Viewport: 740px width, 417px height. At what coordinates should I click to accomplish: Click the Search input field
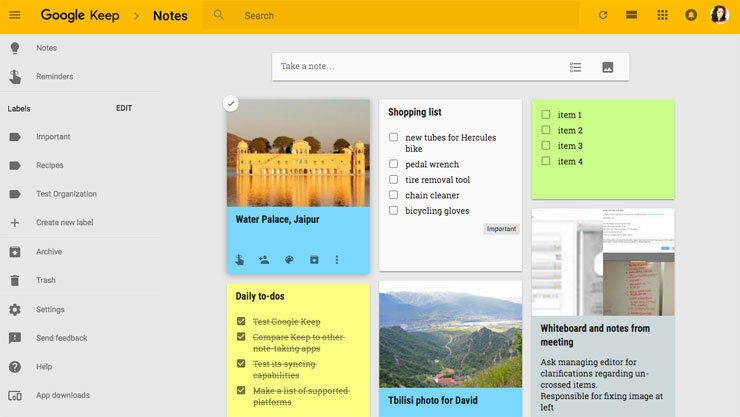click(x=392, y=16)
